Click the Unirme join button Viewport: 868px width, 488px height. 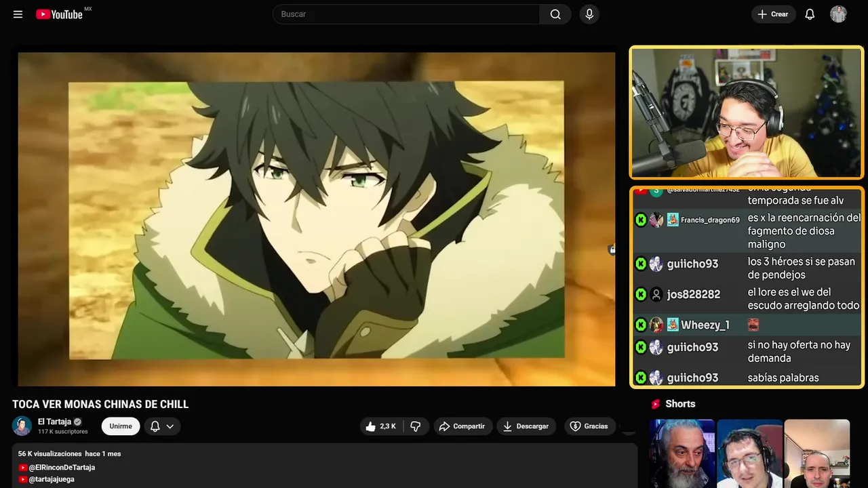click(x=121, y=426)
